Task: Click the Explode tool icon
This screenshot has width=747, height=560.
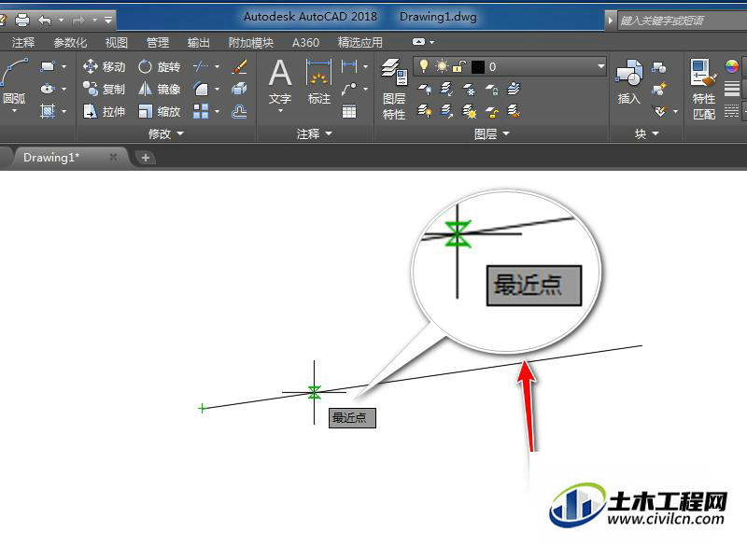Action: (x=239, y=89)
